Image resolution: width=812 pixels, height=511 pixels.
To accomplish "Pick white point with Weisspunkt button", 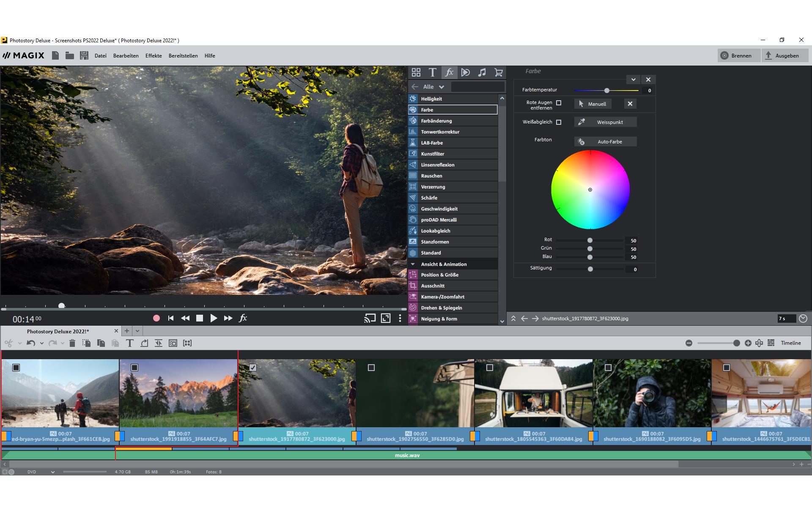I will [605, 122].
